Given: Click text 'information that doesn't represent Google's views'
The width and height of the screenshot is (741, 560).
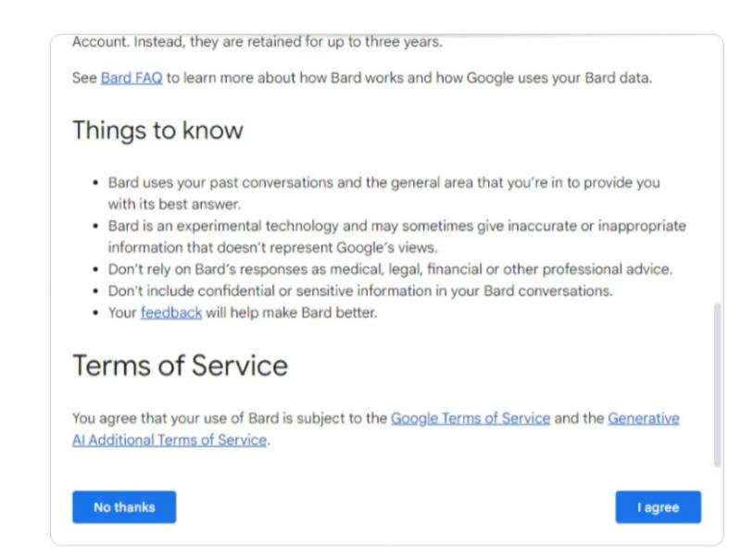Looking at the screenshot, I should click(x=272, y=247).
